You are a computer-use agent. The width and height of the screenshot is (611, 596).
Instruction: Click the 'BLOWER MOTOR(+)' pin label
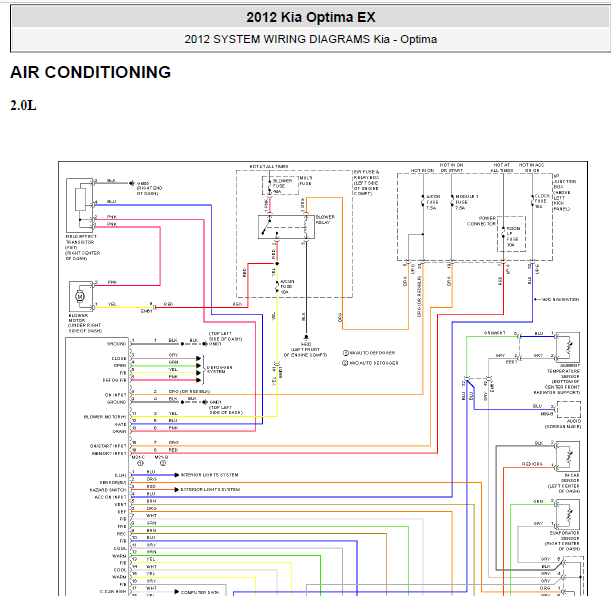pyautogui.click(x=105, y=417)
